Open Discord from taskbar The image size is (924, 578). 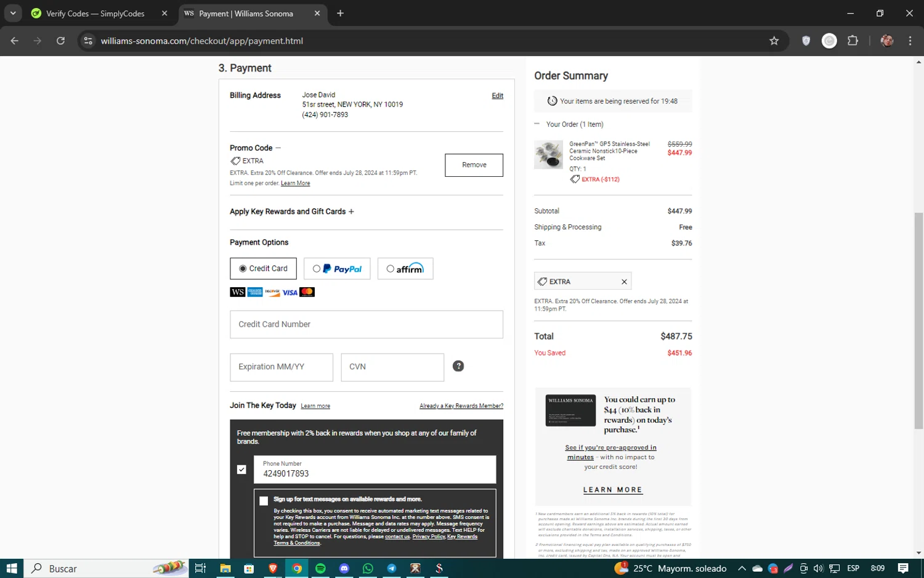344,568
